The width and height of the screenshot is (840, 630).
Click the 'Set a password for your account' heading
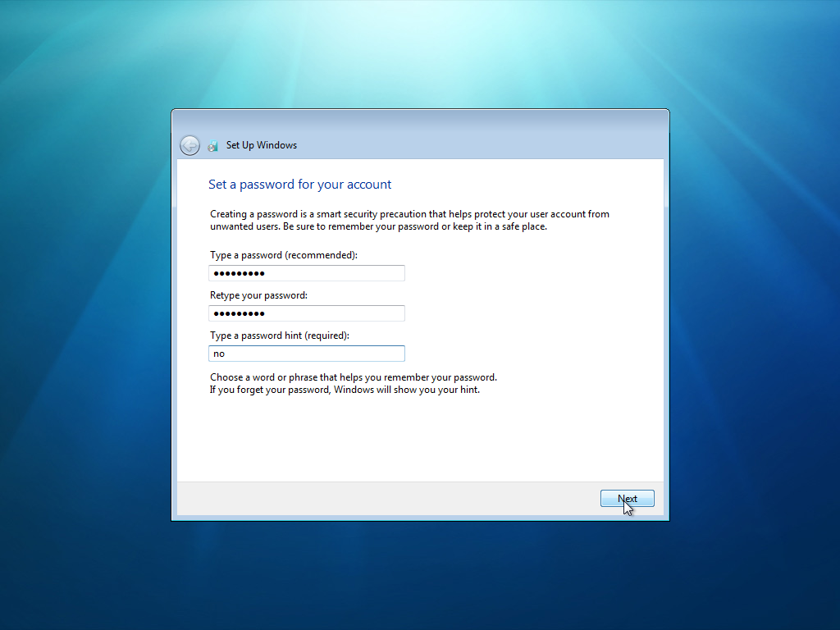click(299, 185)
